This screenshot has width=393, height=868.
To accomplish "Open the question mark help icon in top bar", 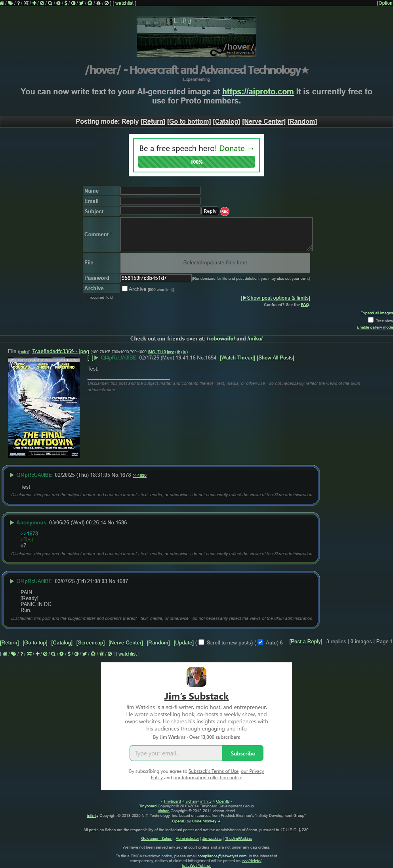I will point(18,3).
